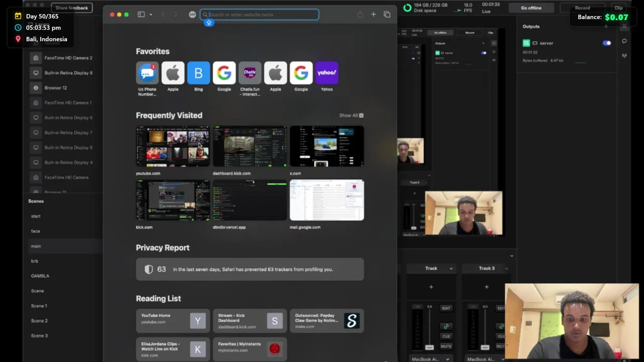The width and height of the screenshot is (644, 362).
Task: Switch to the Scene 2 scene
Action: (x=39, y=321)
